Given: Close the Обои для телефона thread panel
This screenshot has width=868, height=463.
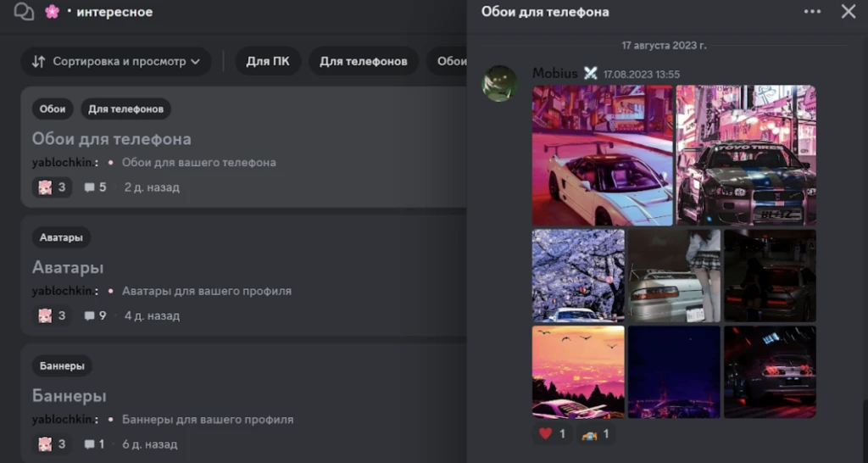Looking at the screenshot, I should click(848, 12).
